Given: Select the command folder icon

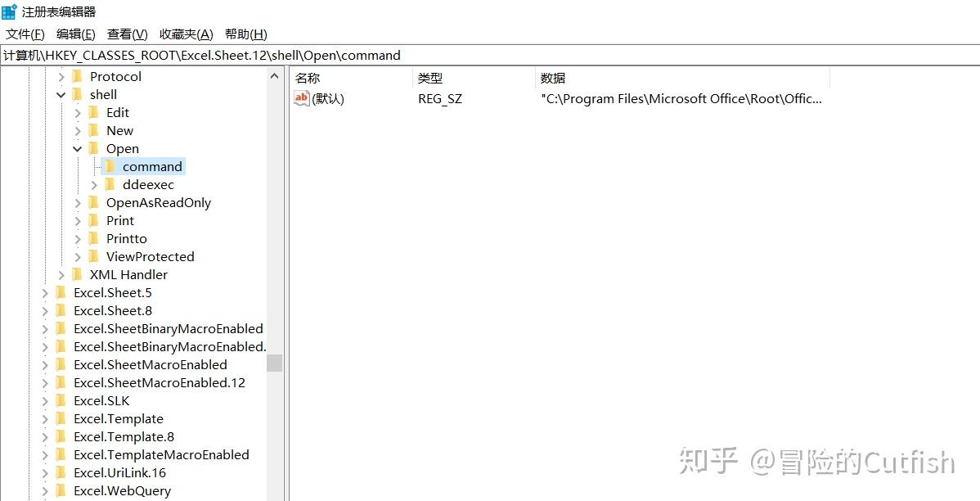Looking at the screenshot, I should coord(110,166).
